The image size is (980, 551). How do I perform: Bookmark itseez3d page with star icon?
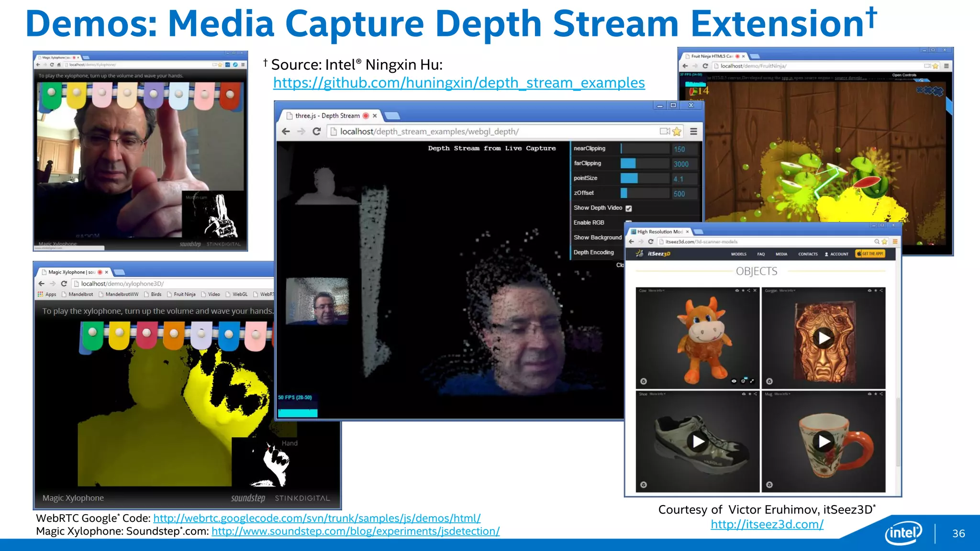click(884, 242)
